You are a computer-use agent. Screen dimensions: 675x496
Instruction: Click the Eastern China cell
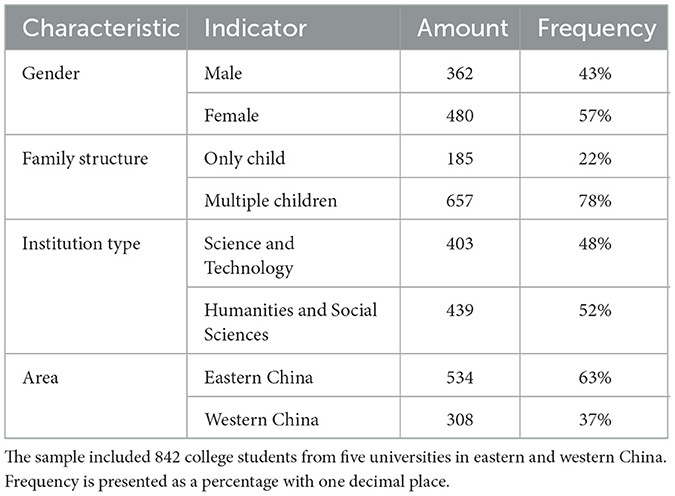[258, 377]
